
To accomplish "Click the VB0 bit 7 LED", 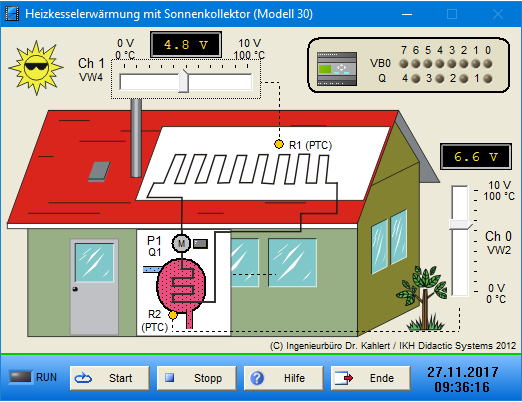I will click(404, 63).
